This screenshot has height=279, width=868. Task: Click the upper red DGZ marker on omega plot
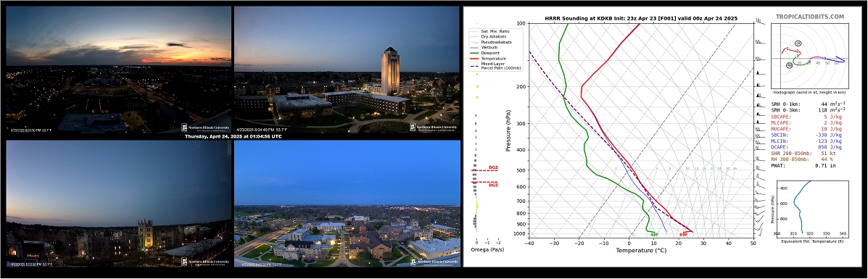pyautogui.click(x=493, y=167)
